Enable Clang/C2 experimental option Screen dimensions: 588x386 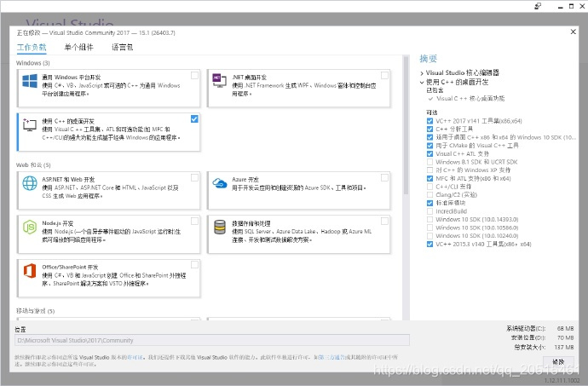click(429, 194)
